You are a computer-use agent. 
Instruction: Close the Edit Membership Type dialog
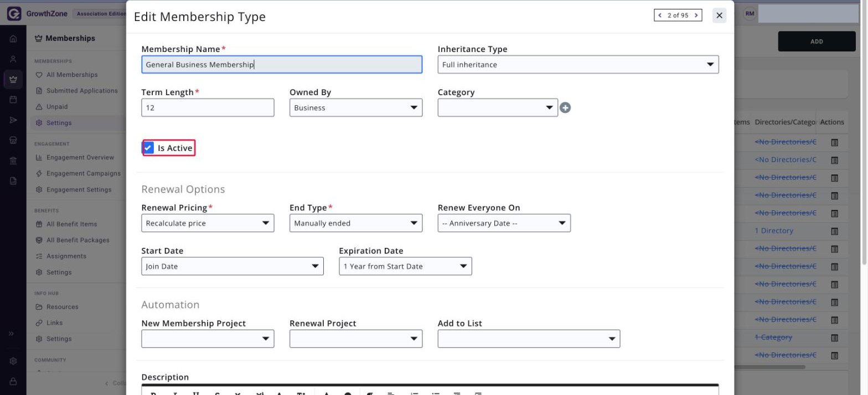[719, 15]
